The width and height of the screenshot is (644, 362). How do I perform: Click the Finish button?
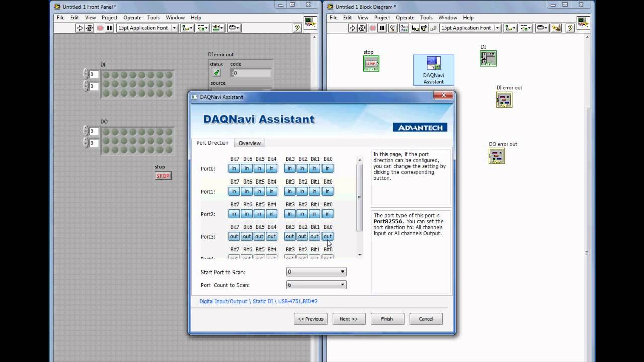point(387,319)
